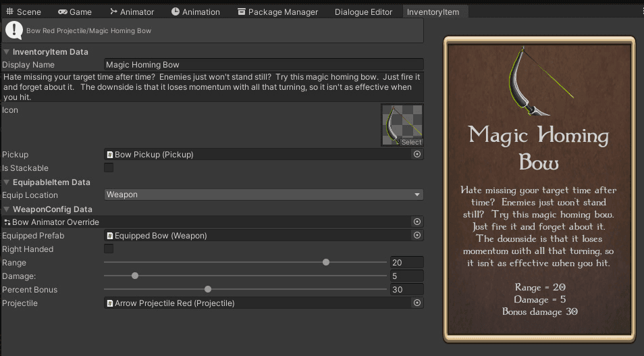Screen dimensions: 644x356
Task: Toggle the Right Handed checkbox
Action: (109, 249)
